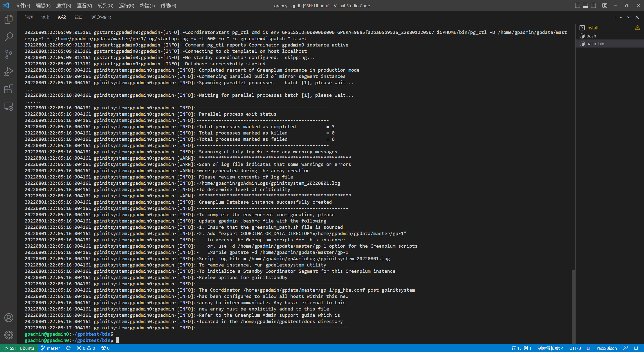Image resolution: width=644 pixels, height=352 pixels.
Task: Open the 选择(S) menu
Action: (x=64, y=6)
